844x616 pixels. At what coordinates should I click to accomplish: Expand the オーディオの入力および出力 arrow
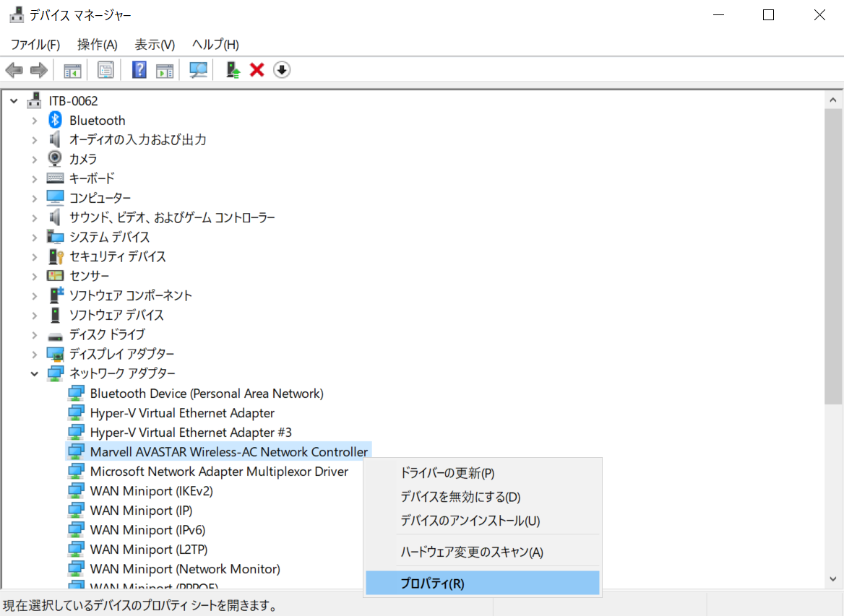pos(35,140)
